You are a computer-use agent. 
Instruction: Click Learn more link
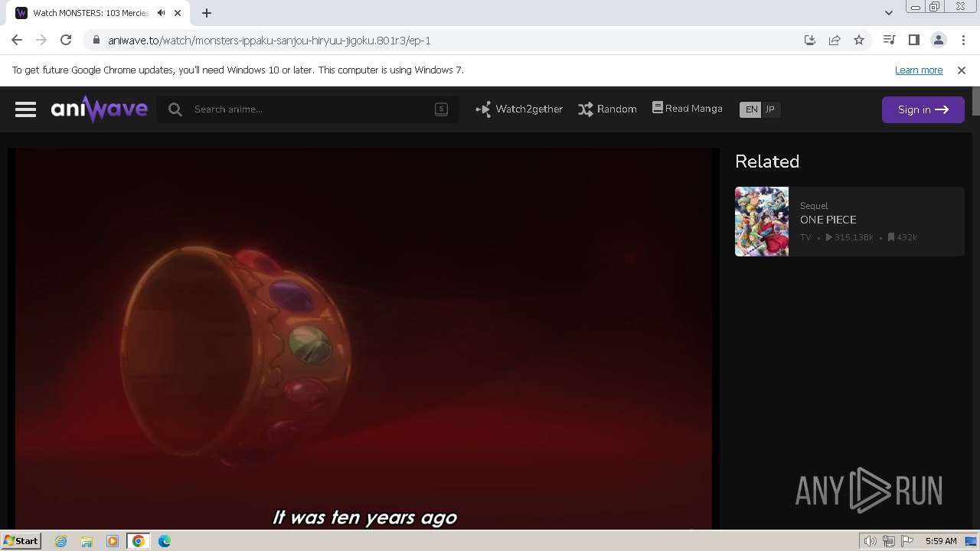click(919, 70)
